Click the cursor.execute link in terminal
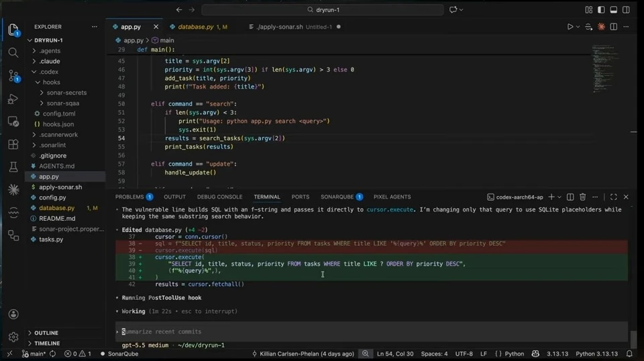 [390, 209]
